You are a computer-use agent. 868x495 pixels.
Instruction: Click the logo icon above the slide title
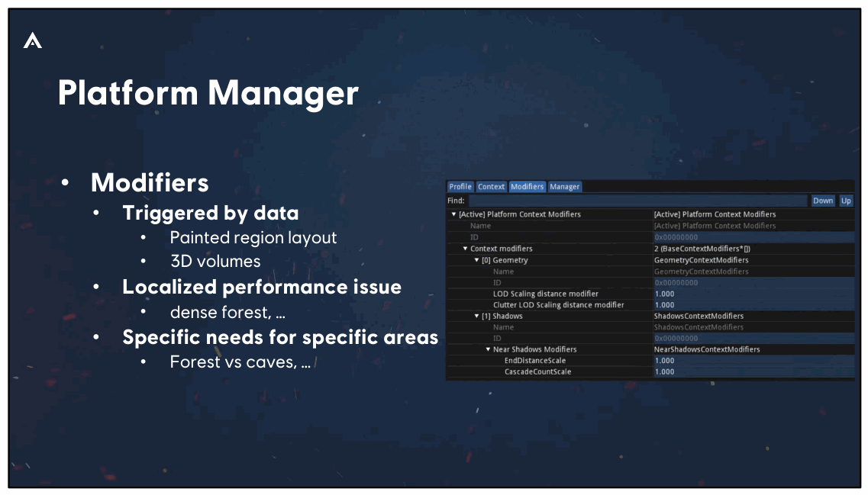[33, 40]
